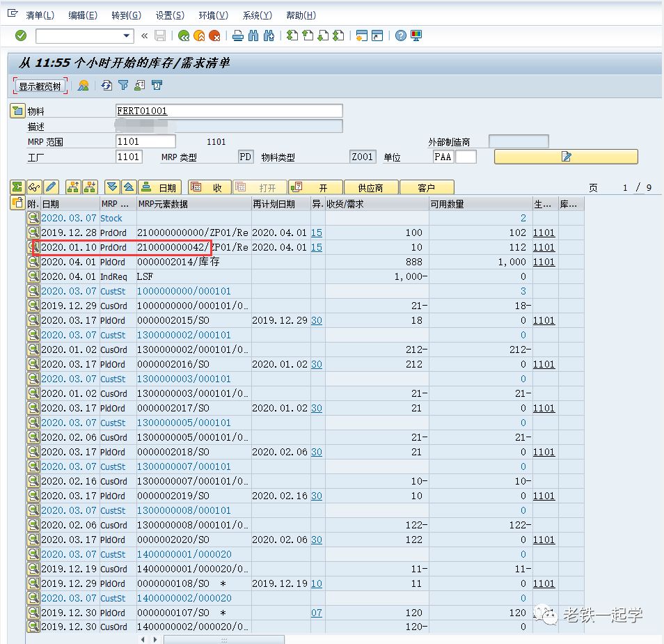Collapse the command field with the double chevron
Screen dimensions: 664x644
tap(144, 36)
